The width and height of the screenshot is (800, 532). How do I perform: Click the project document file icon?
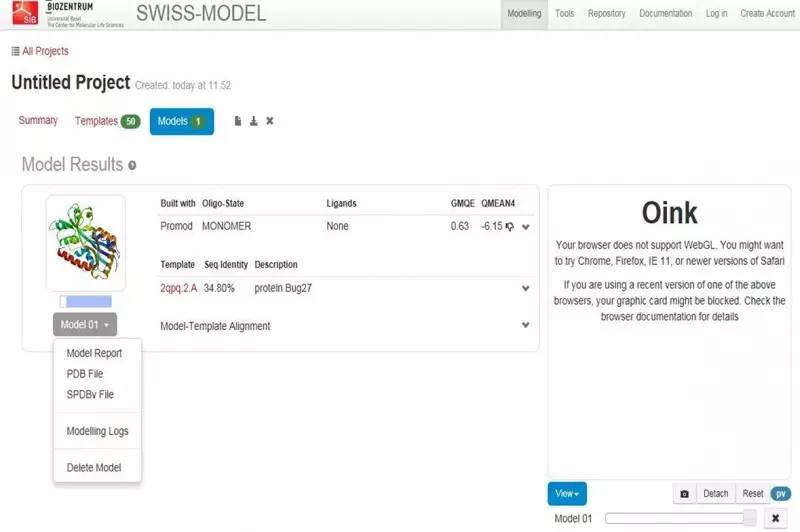[238, 121]
